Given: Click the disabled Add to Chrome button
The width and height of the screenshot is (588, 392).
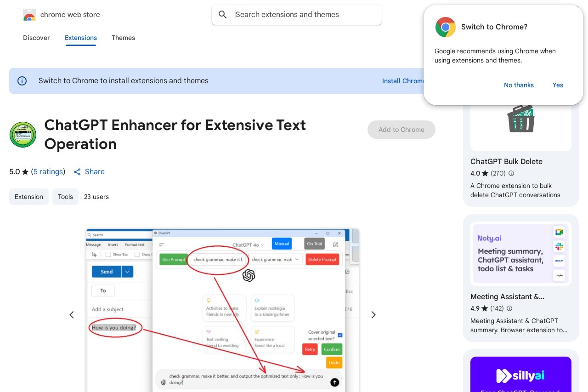Looking at the screenshot, I should 401,130.
